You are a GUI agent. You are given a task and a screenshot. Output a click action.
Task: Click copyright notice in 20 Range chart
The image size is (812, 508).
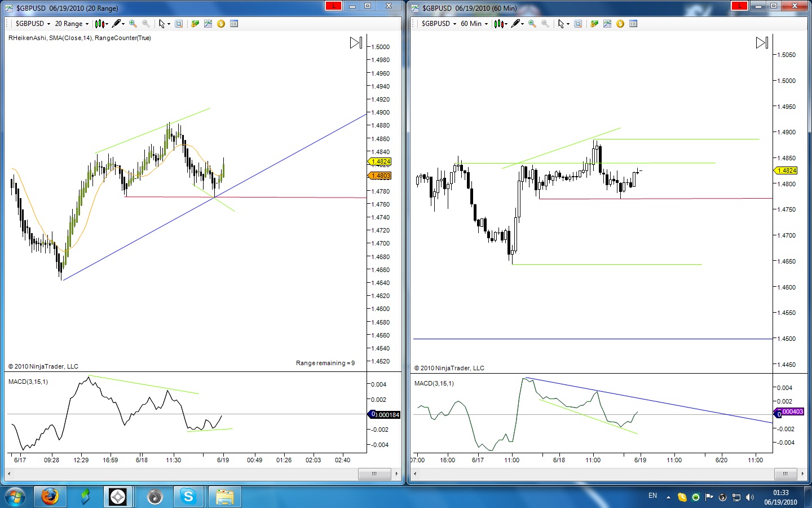(x=43, y=366)
